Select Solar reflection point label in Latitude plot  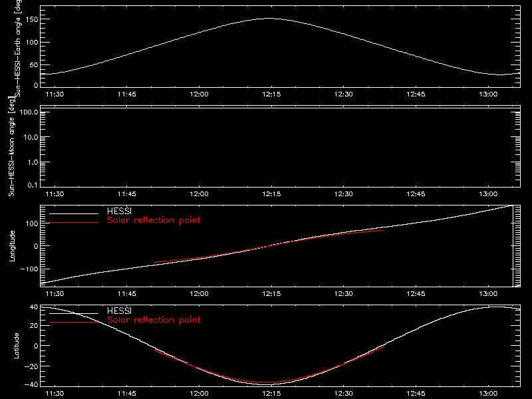pyautogui.click(x=154, y=320)
